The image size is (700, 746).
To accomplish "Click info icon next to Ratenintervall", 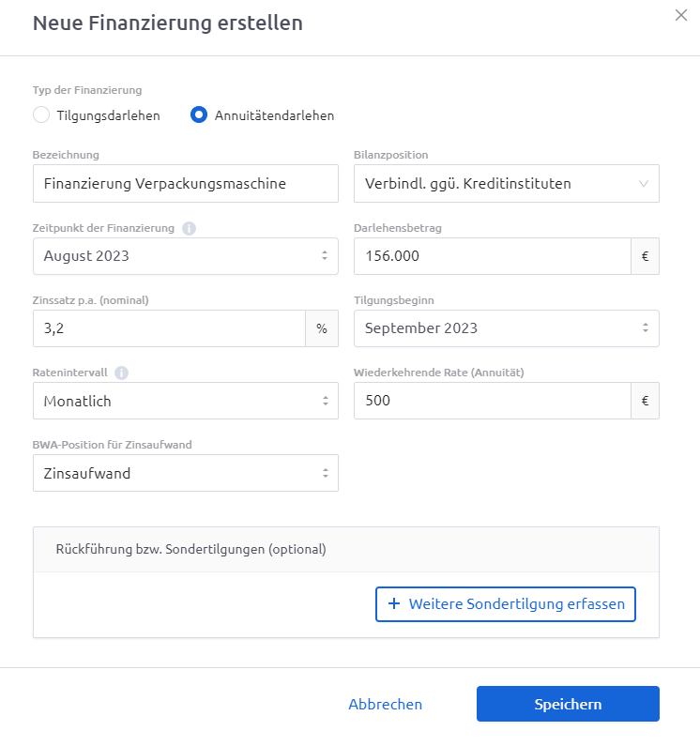I will tap(121, 373).
